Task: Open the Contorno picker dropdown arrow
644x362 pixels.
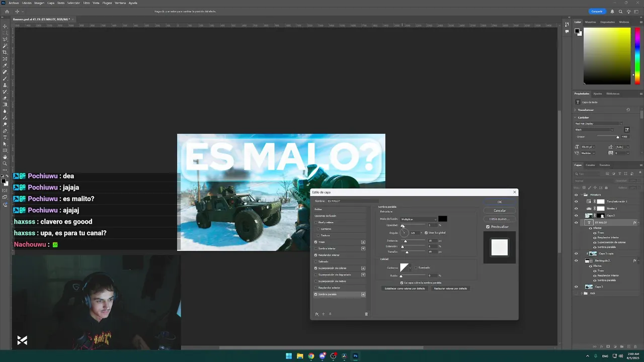Action: click(411, 267)
